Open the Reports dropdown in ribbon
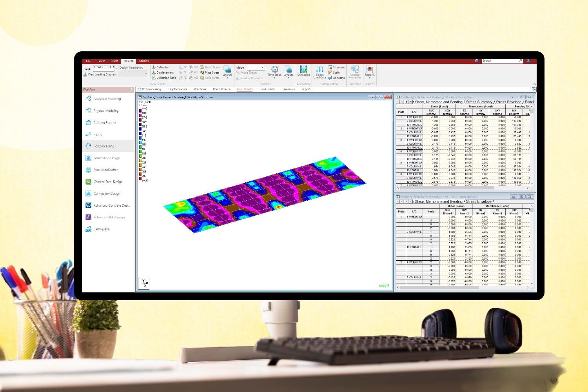 click(370, 78)
